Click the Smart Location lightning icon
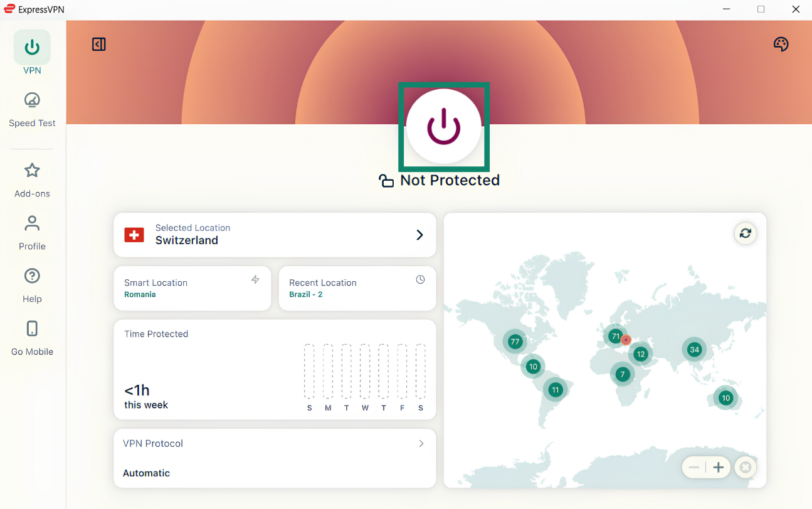The height and width of the screenshot is (509, 812). pos(255,279)
